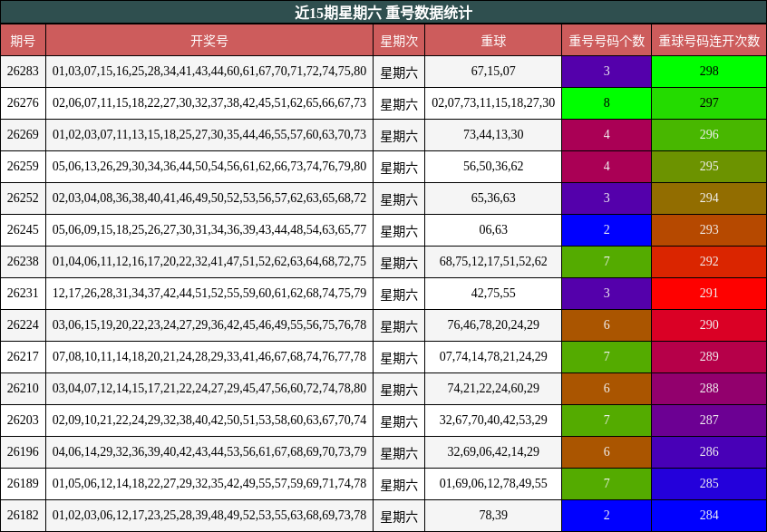
Task: Click period number 26283
Action: tap(23, 72)
